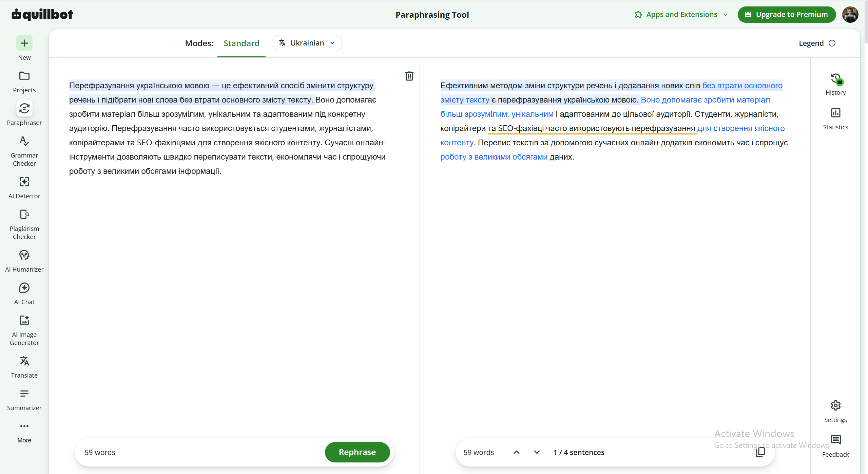This screenshot has width=868, height=474.
Task: Click the 'Paraphrasing Tool' title
Action: [432, 15]
